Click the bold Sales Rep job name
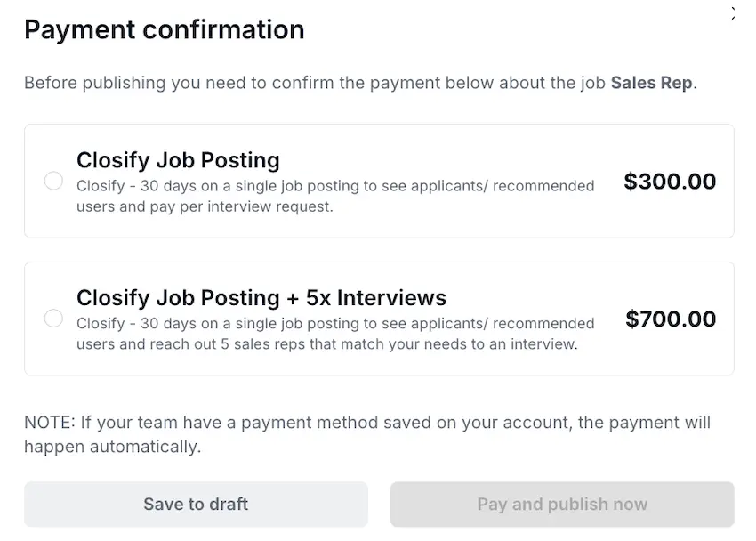The width and height of the screenshot is (756, 541). 652,83
